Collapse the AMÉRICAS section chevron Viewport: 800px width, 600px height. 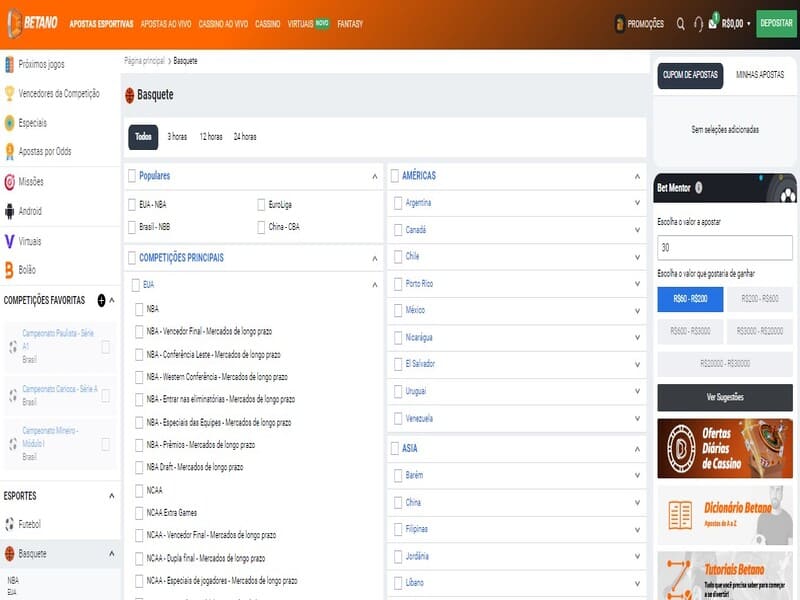[x=637, y=177]
